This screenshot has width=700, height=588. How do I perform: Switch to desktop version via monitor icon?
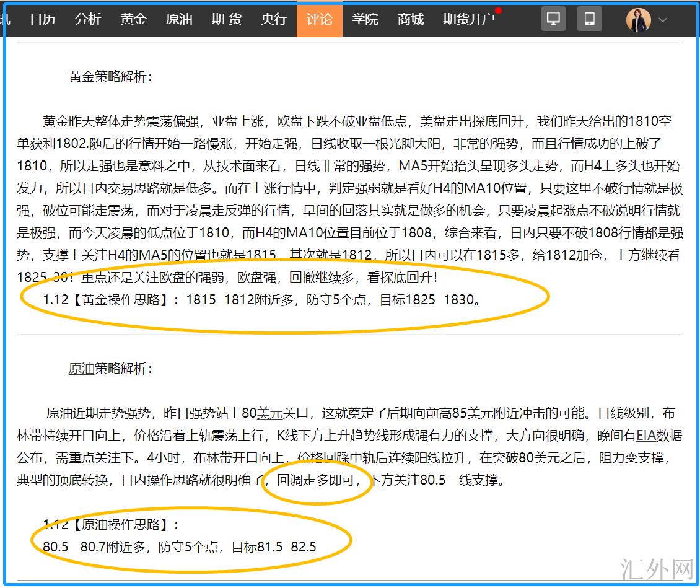(553, 19)
